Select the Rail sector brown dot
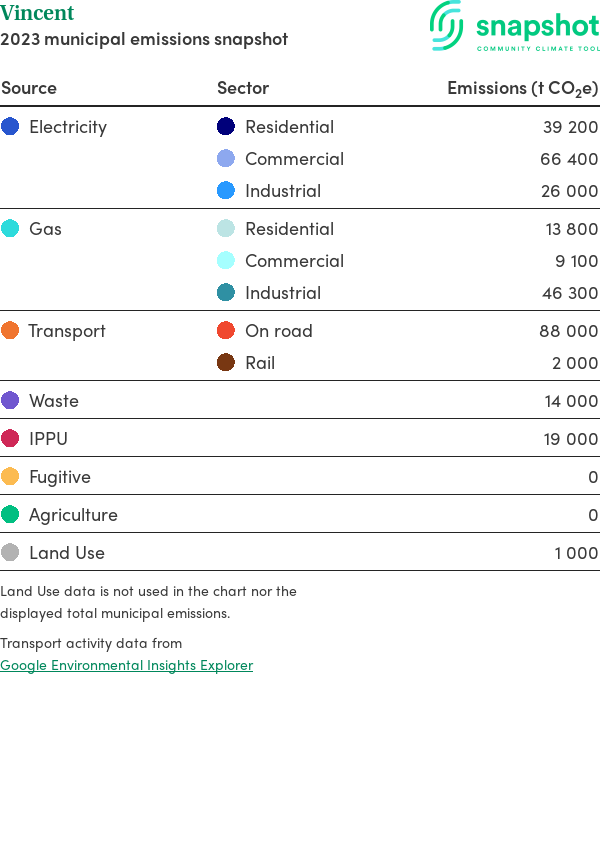The height and width of the screenshot is (850, 600). point(226,363)
